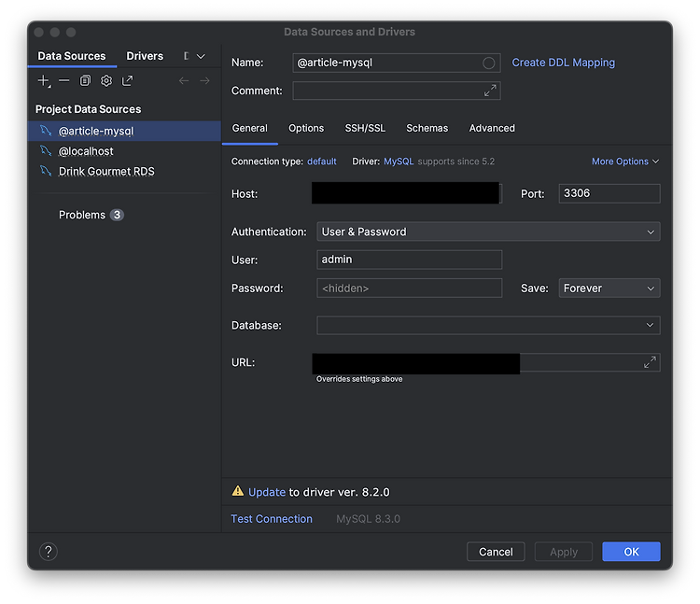Viewport: 700px width, 604px height.
Task: Open the hidden tabs dropdown chevron
Action: [201, 56]
